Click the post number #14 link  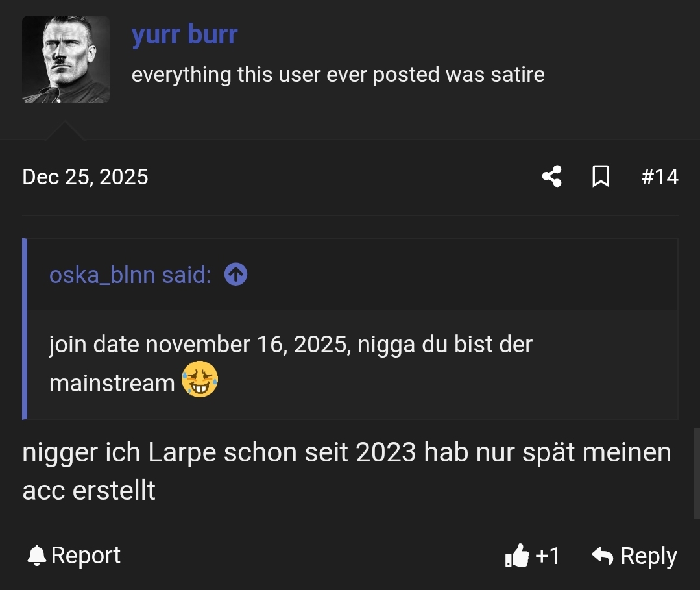pos(660,176)
